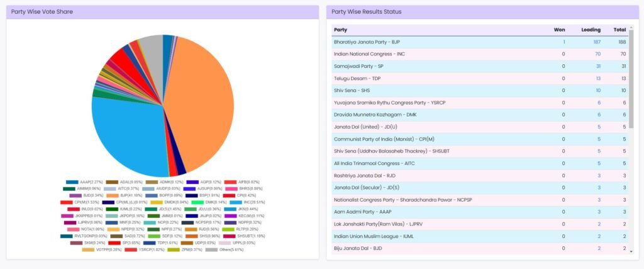Open BJP leading count link 187
The height and width of the screenshot is (269, 644).
click(596, 42)
